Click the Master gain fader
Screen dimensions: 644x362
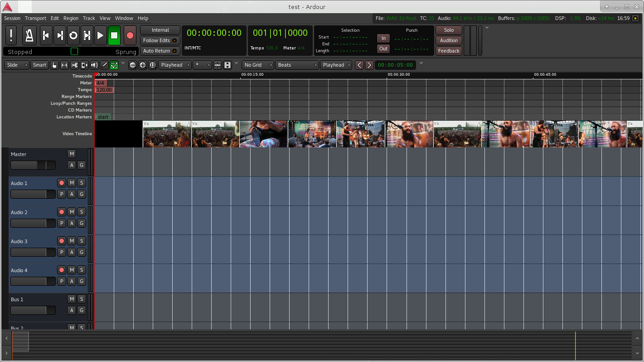click(x=33, y=165)
